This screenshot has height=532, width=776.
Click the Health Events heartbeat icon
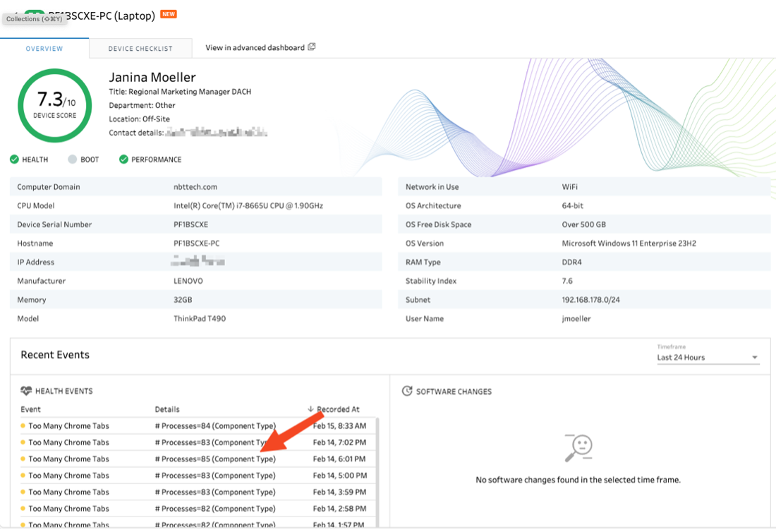26,390
